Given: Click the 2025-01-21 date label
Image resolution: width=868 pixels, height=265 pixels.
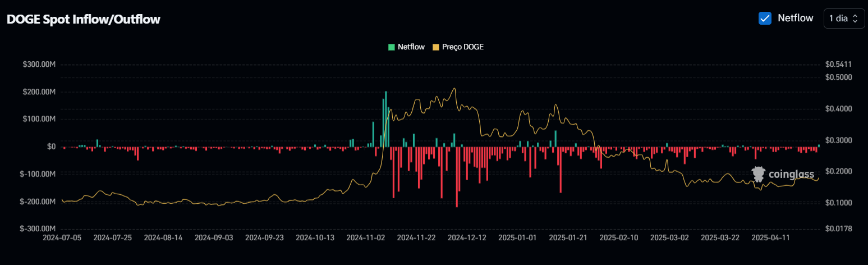Looking at the screenshot, I should (x=568, y=238).
